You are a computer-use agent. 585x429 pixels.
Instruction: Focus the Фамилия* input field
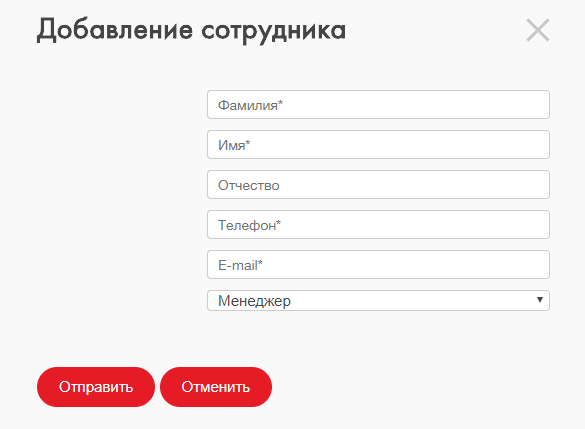tap(378, 104)
